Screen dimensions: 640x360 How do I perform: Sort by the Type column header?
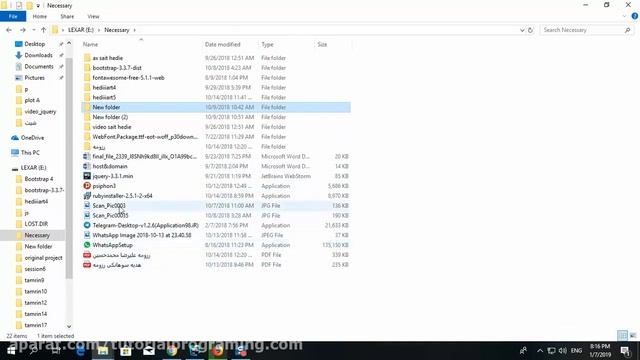point(267,44)
